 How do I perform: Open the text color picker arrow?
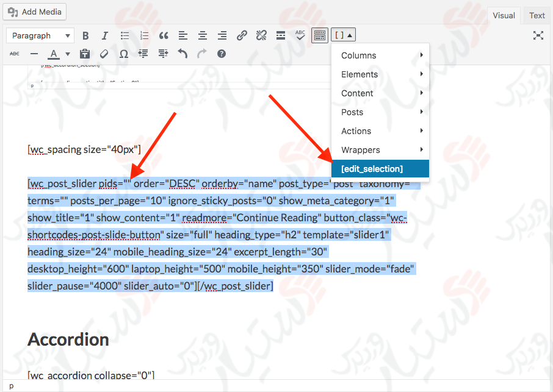(68, 54)
